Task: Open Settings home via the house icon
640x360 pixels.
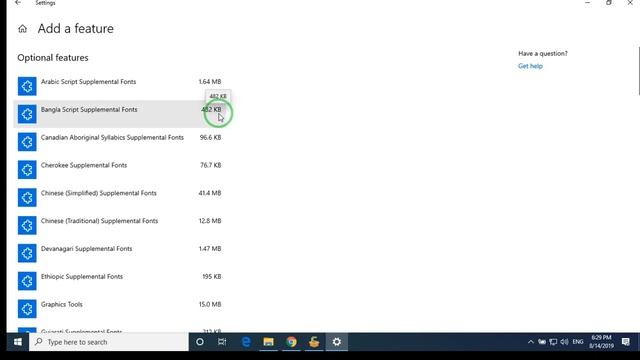Action: (22, 29)
